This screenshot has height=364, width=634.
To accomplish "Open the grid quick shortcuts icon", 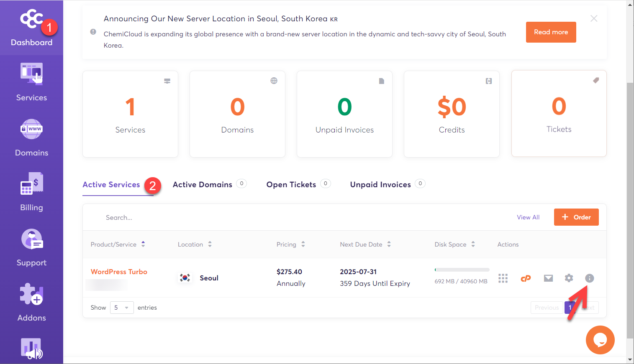I will [x=503, y=278].
